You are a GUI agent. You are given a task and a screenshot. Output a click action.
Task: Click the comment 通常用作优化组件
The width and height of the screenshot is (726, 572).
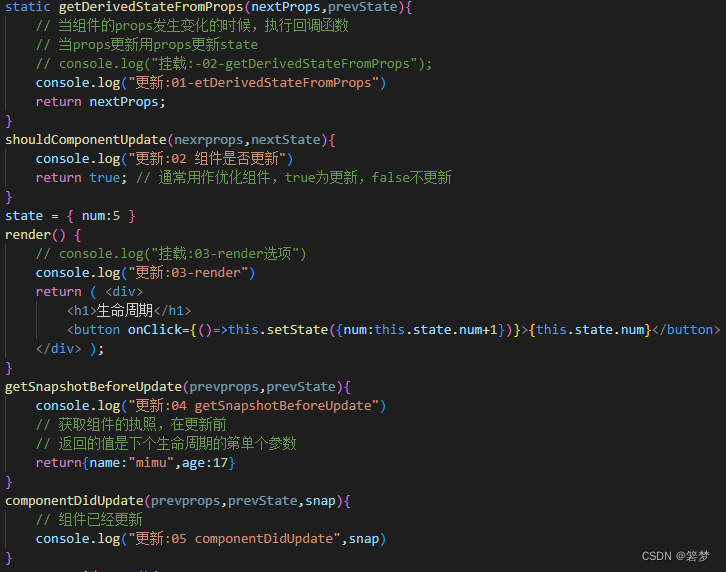pyautogui.click(x=294, y=178)
